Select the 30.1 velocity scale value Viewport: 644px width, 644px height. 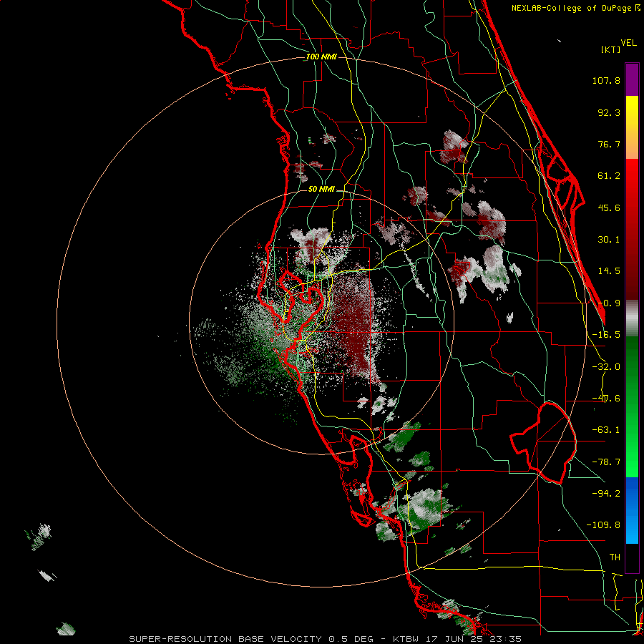(609, 240)
